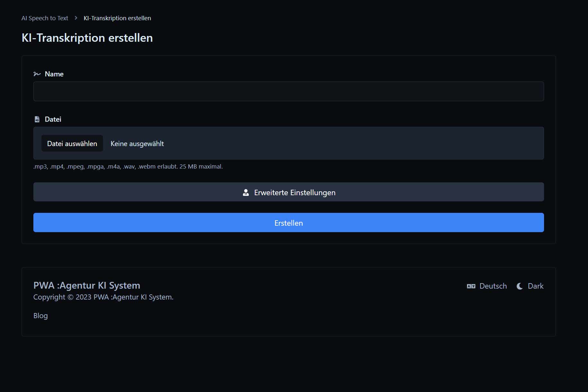The width and height of the screenshot is (588, 392).
Task: Click the language translate icon in footer
Action: (x=471, y=286)
